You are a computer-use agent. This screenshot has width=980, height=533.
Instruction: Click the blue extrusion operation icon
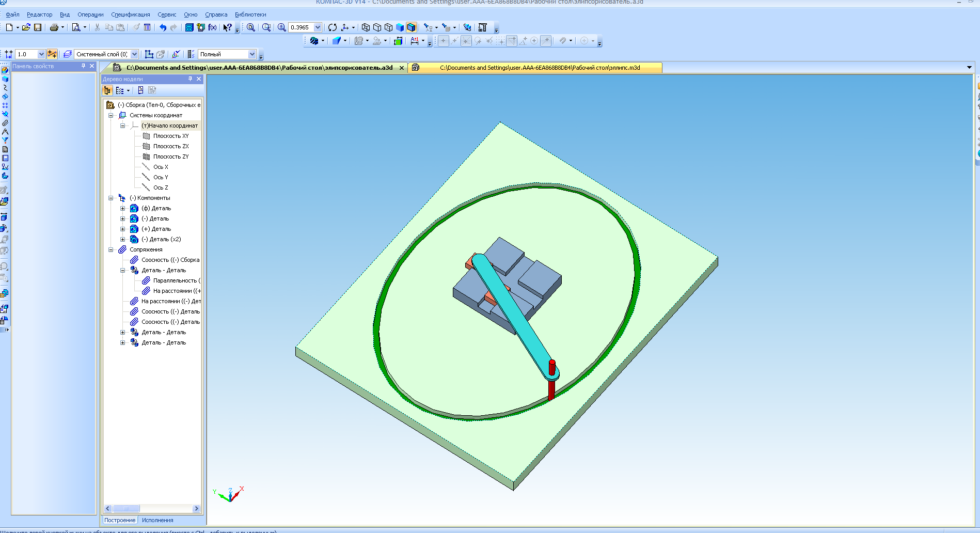(336, 41)
